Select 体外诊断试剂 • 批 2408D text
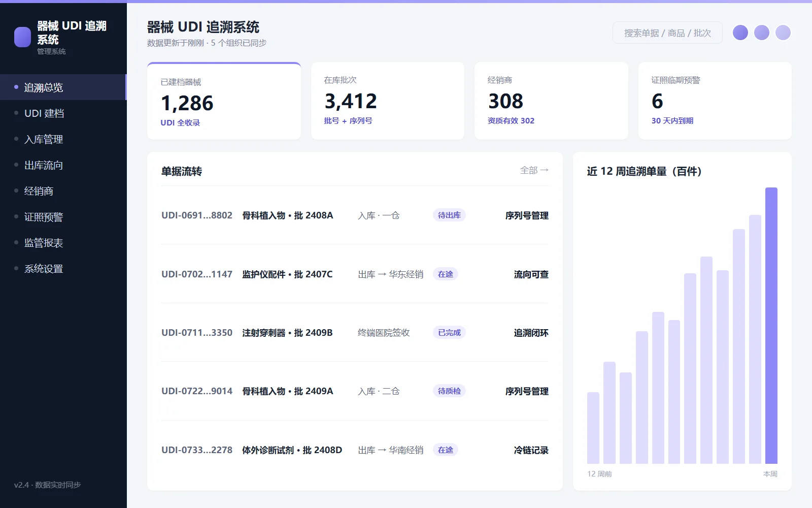This screenshot has width=812, height=508. tap(292, 450)
